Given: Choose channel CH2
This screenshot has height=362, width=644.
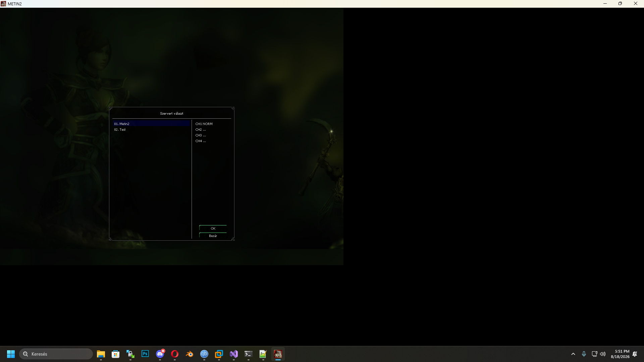Looking at the screenshot, I should (201, 129).
